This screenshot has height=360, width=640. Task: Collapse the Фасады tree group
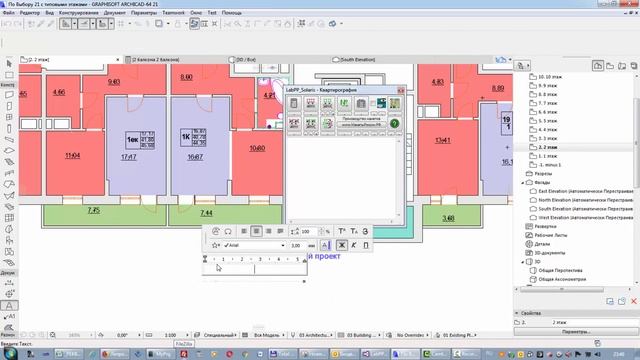(523, 183)
